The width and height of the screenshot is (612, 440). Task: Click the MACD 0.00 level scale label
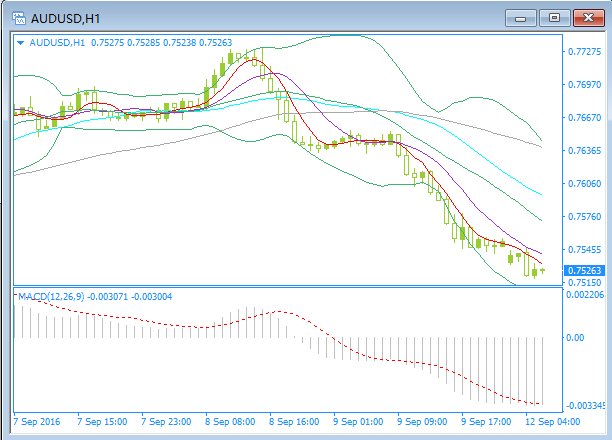(576, 337)
